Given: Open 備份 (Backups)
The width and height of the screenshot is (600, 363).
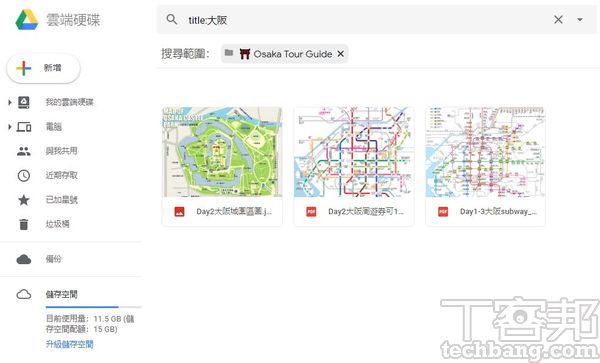Looking at the screenshot, I should click(x=54, y=259).
